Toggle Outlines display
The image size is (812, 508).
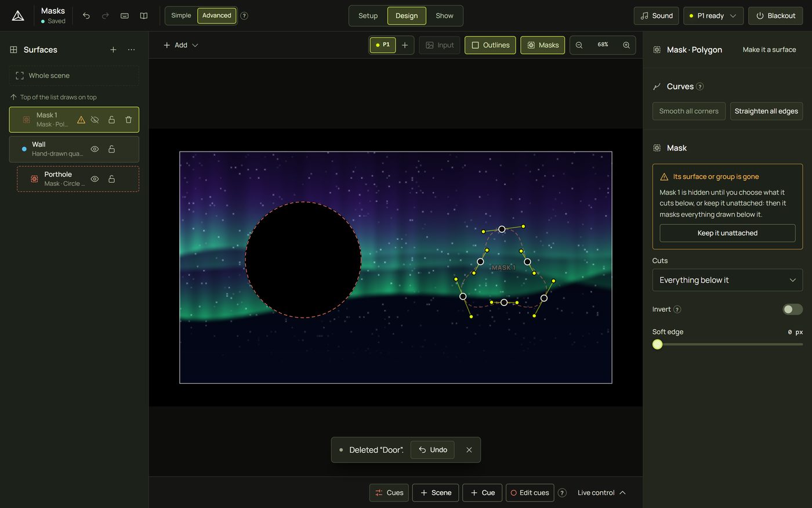pos(490,45)
